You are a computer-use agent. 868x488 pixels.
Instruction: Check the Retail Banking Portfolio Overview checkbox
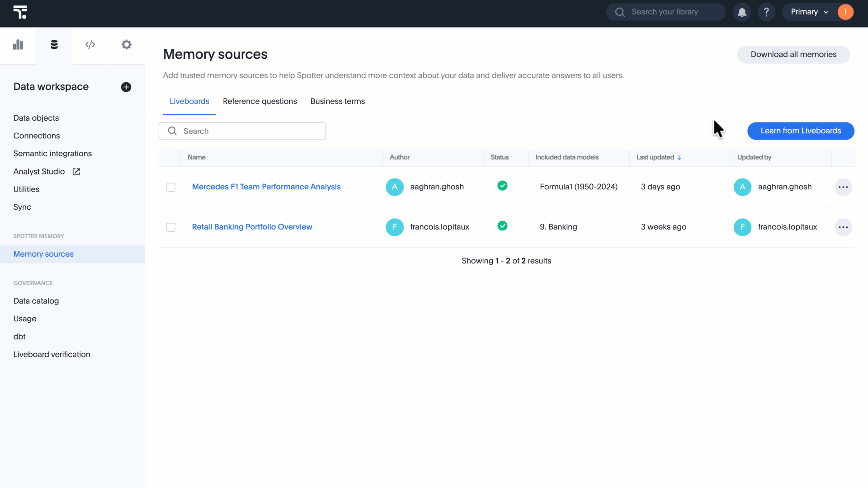tap(171, 227)
